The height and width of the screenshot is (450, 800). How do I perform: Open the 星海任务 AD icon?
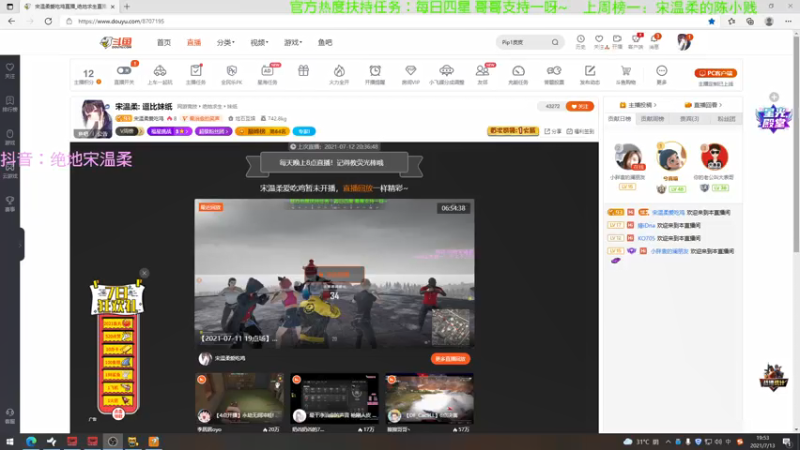[x=267, y=74]
